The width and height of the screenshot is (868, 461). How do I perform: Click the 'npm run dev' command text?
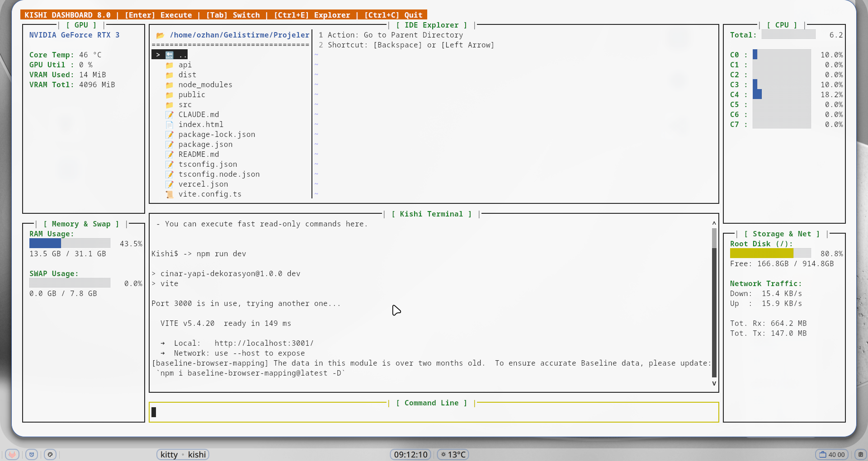[222, 254]
